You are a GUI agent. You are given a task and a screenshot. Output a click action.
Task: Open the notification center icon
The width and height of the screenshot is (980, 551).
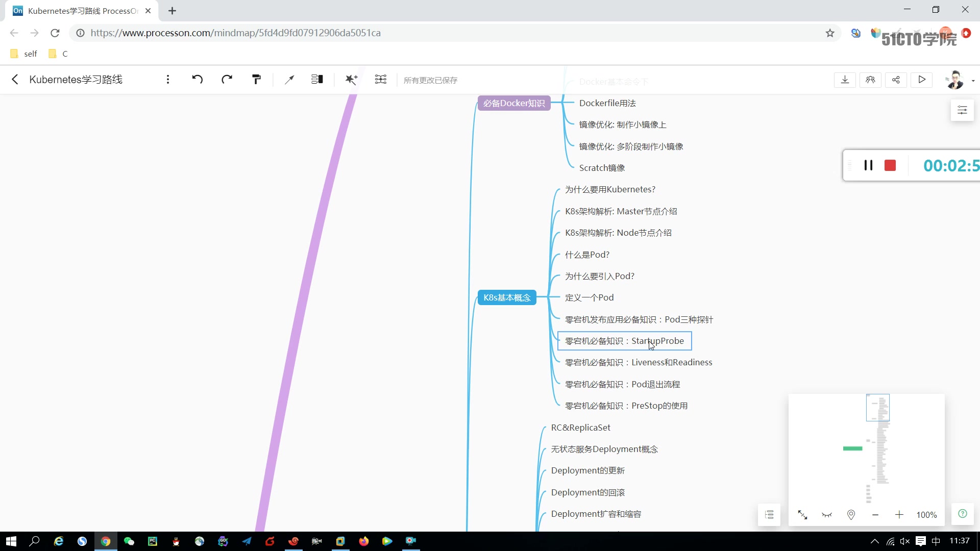(921, 541)
